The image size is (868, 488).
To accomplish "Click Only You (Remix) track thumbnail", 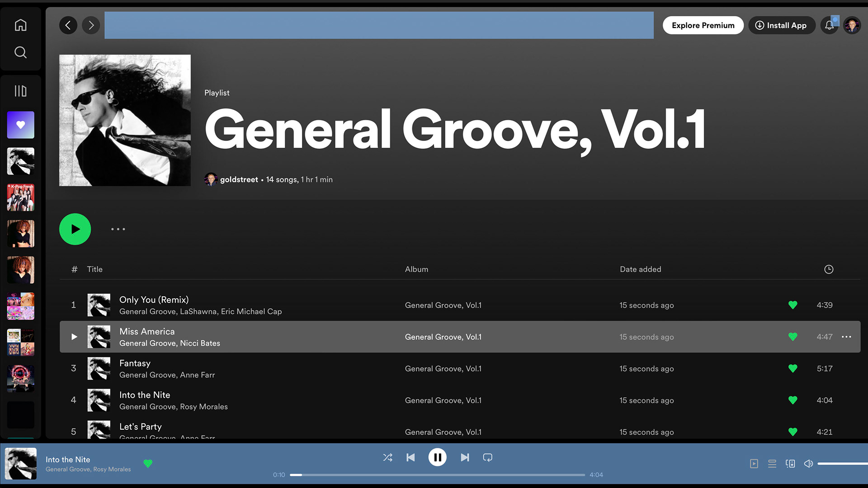I will coord(99,305).
